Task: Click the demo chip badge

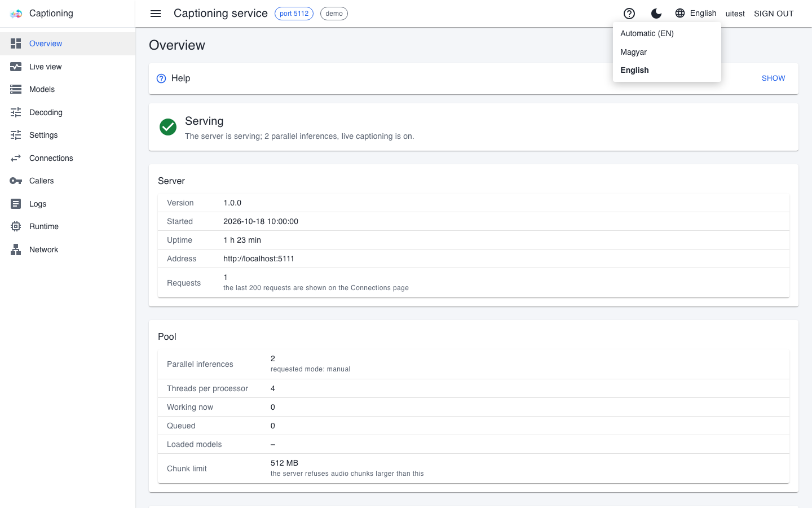Action: 334,14
